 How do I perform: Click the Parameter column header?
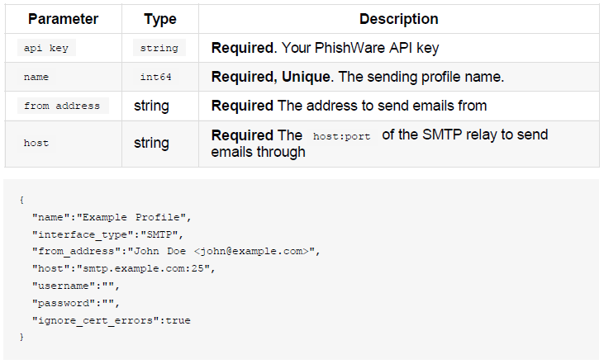point(63,19)
